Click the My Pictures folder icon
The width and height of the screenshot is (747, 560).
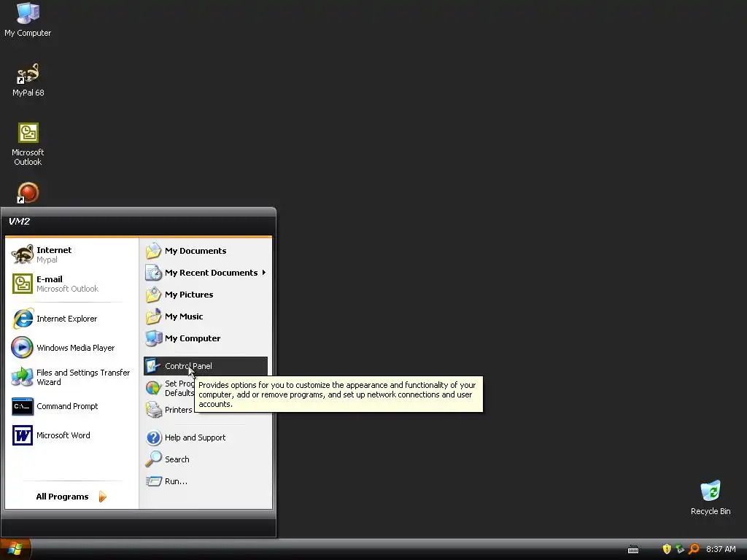[x=153, y=295]
